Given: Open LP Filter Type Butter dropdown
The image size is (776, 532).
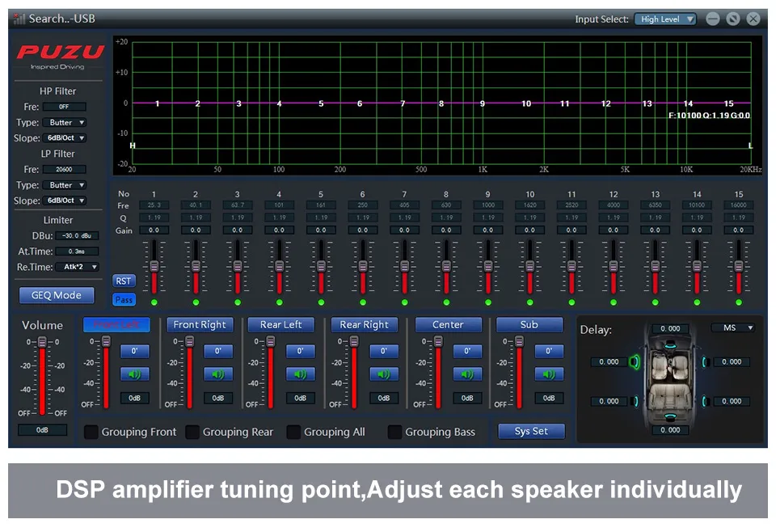Looking at the screenshot, I should coord(65,185).
